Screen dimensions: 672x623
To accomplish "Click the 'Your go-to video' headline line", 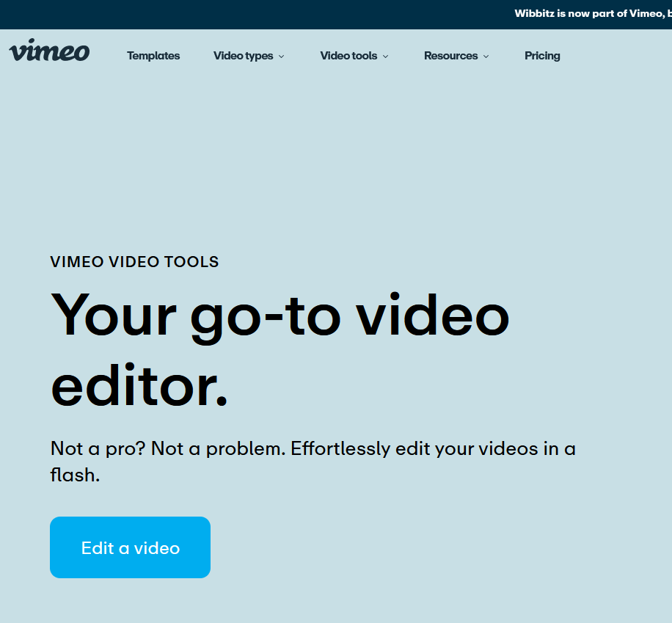I will click(280, 314).
